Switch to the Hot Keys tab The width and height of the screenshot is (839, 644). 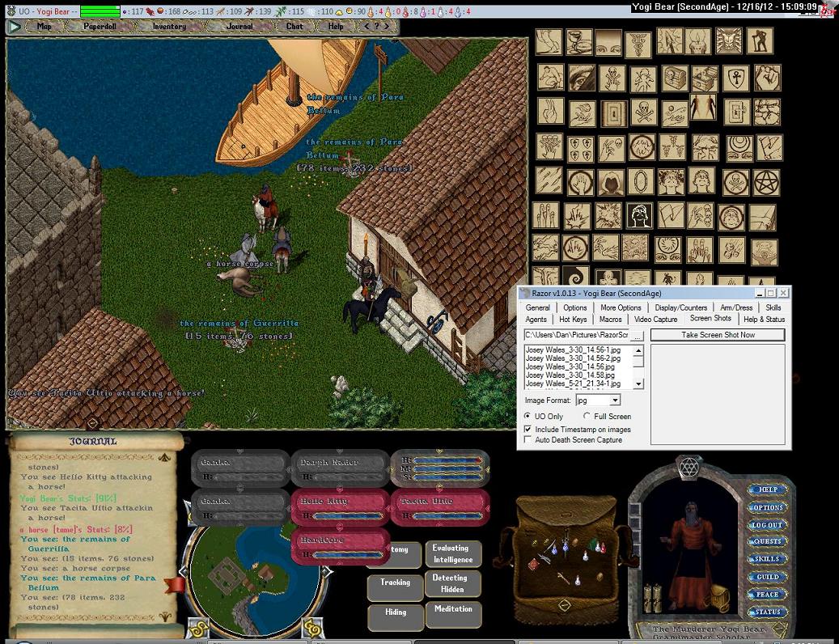(573, 320)
